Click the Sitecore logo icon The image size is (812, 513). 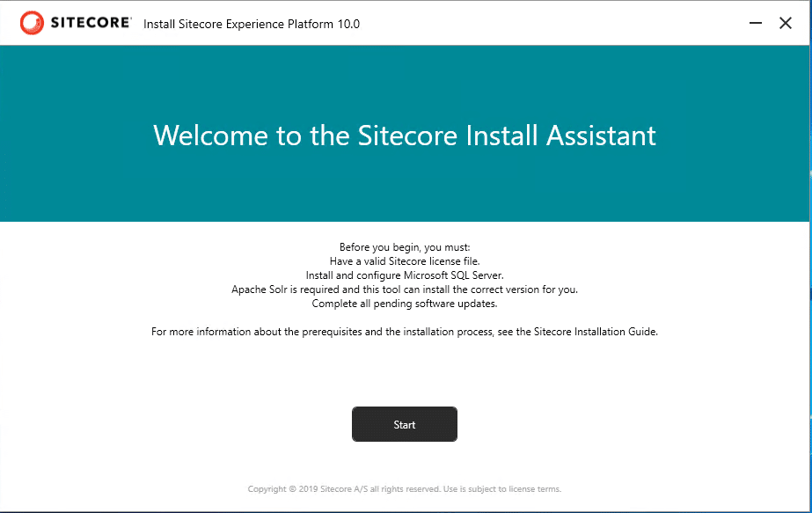[32, 23]
